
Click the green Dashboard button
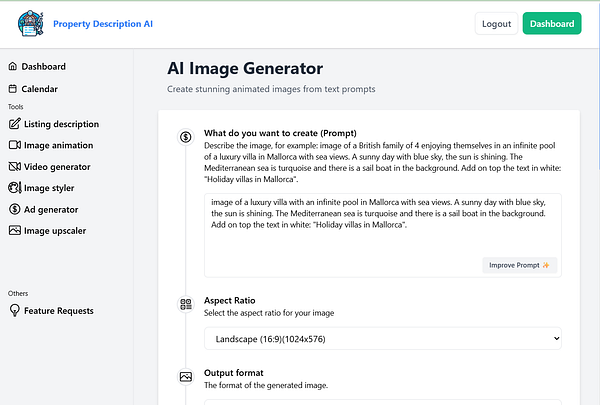click(x=552, y=24)
